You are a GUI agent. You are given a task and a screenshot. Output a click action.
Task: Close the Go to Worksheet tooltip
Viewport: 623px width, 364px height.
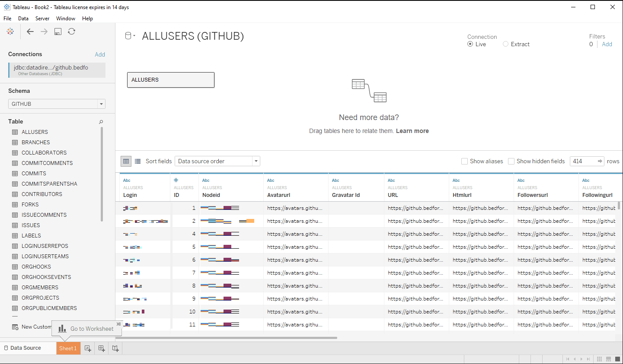118,324
